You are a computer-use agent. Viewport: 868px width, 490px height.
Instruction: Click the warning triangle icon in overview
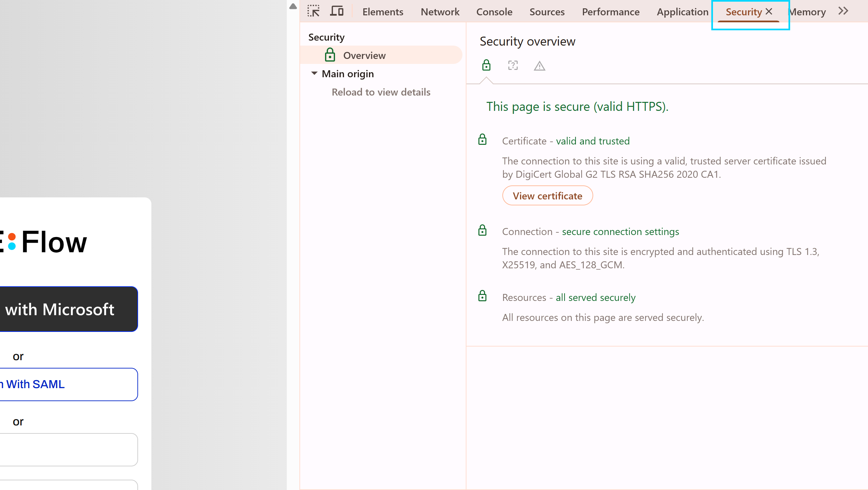539,66
